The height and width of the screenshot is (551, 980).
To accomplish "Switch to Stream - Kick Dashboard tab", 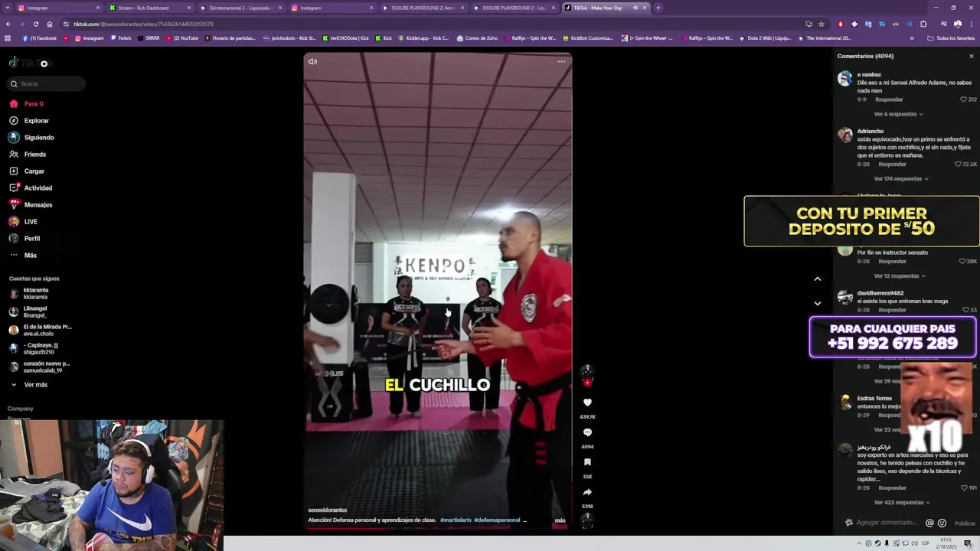I will point(149,8).
